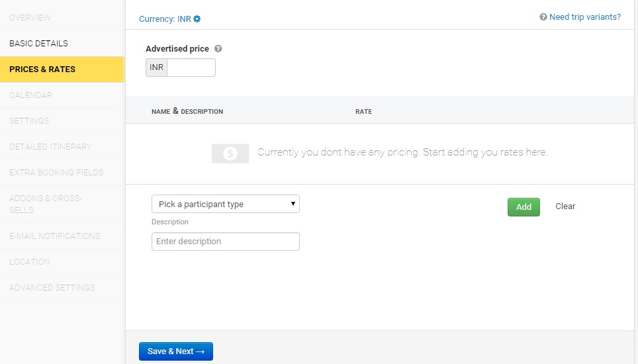
Task: Open the Location section
Action: (30, 262)
